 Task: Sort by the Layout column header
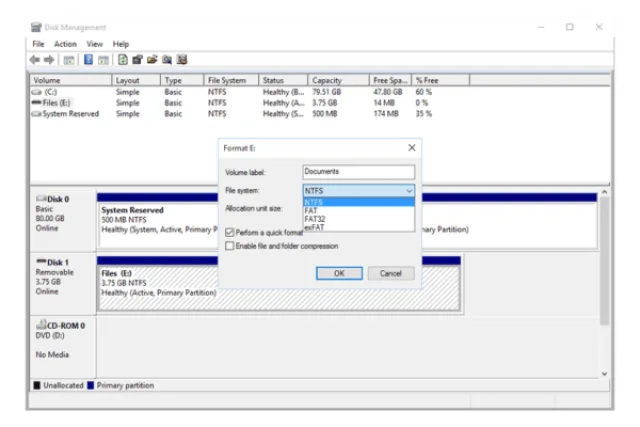click(136, 80)
